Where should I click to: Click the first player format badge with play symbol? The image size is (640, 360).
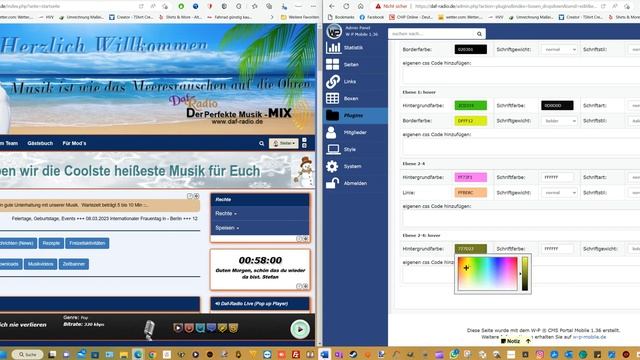(178, 328)
